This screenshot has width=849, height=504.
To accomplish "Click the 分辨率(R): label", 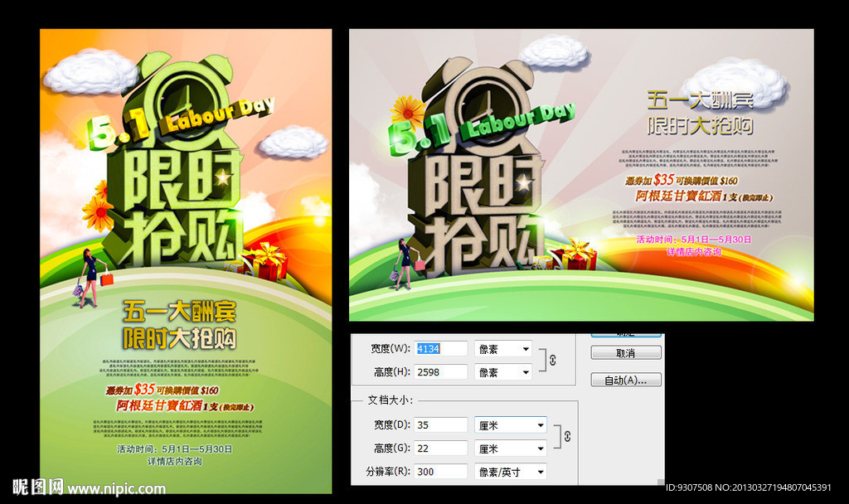I will click(x=388, y=472).
